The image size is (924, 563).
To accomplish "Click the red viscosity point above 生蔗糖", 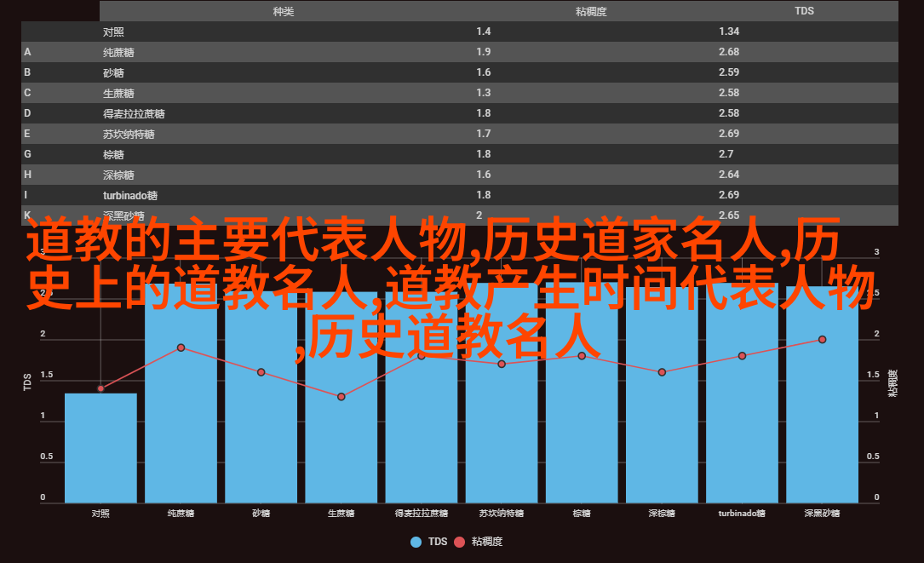I will pos(341,397).
